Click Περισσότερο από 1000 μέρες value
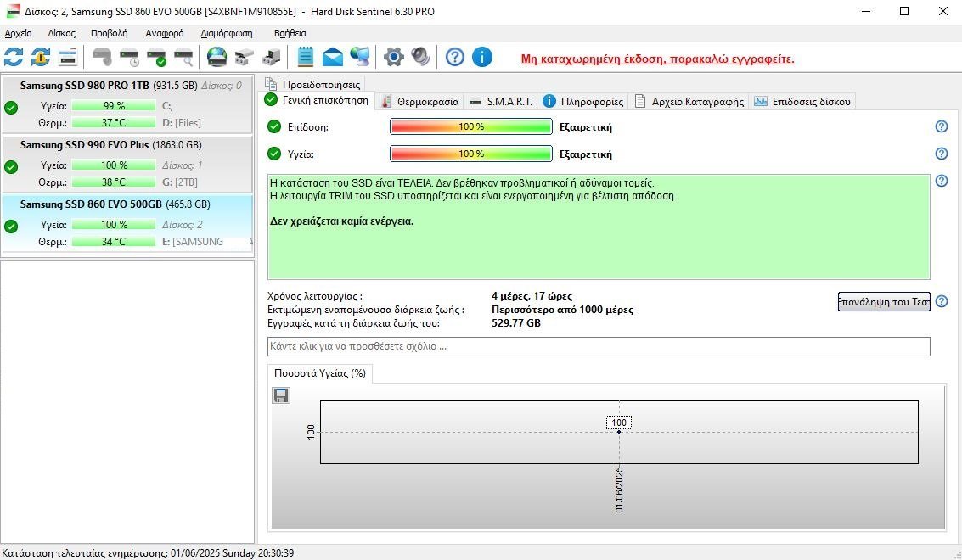The width and height of the screenshot is (962, 560). (563, 310)
